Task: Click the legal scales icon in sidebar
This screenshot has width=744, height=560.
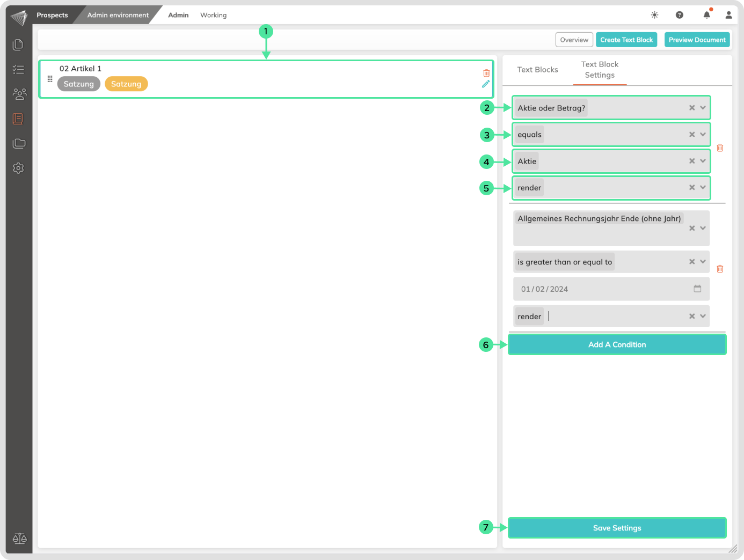Action: click(19, 538)
